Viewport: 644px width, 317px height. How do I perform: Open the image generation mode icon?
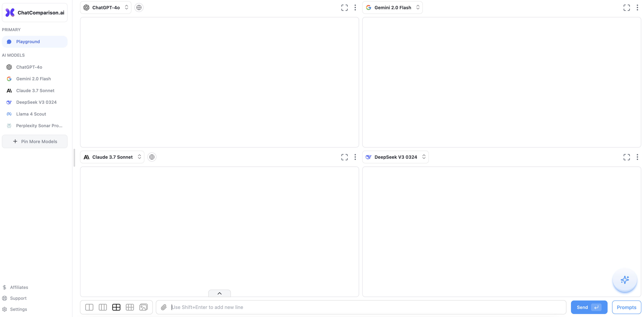143,307
